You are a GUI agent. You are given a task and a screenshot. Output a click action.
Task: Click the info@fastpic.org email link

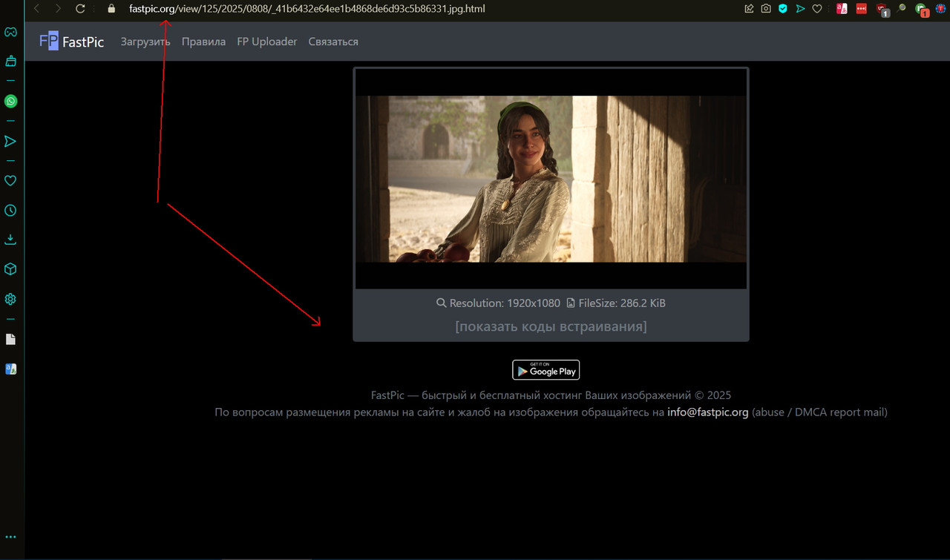(708, 412)
